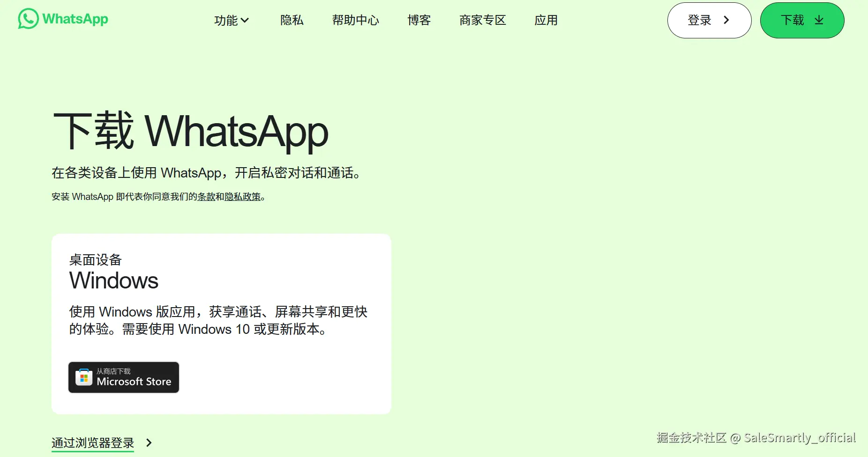
Task: Open the 条款 link
Action: point(206,197)
